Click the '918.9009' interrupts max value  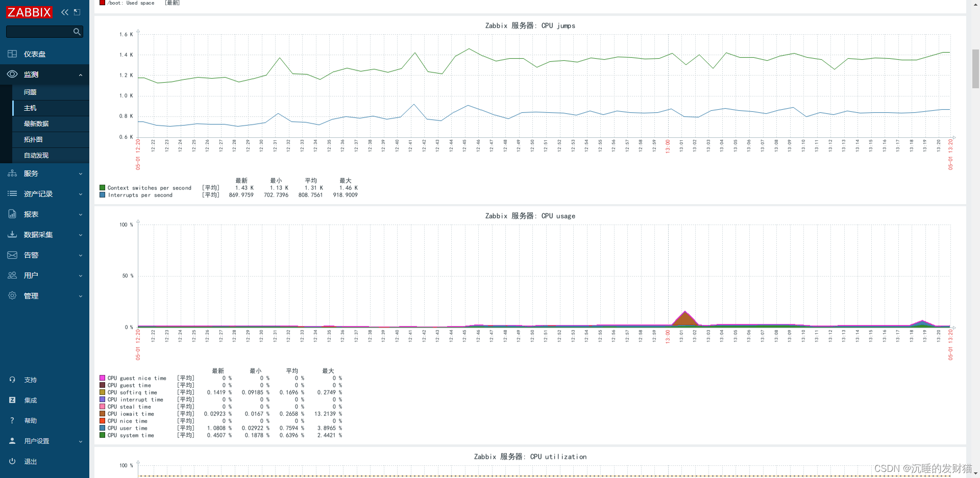[345, 195]
